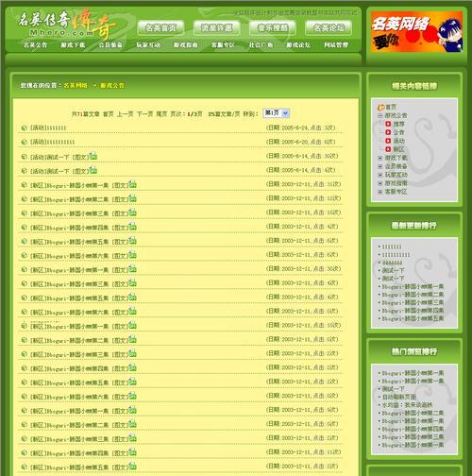Click image icon on 第一集 row with 31 clicks
Viewport: 472px width, 476px height.
[132, 184]
